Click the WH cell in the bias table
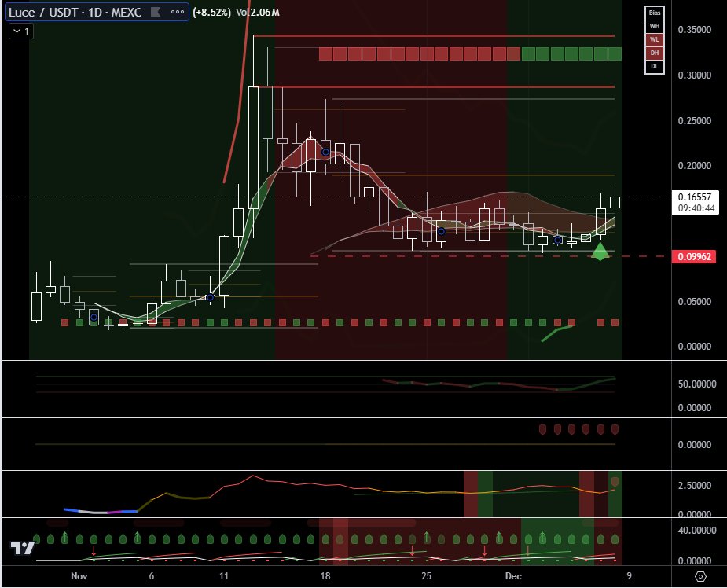Viewport: 727px width, 588px height. click(x=654, y=26)
